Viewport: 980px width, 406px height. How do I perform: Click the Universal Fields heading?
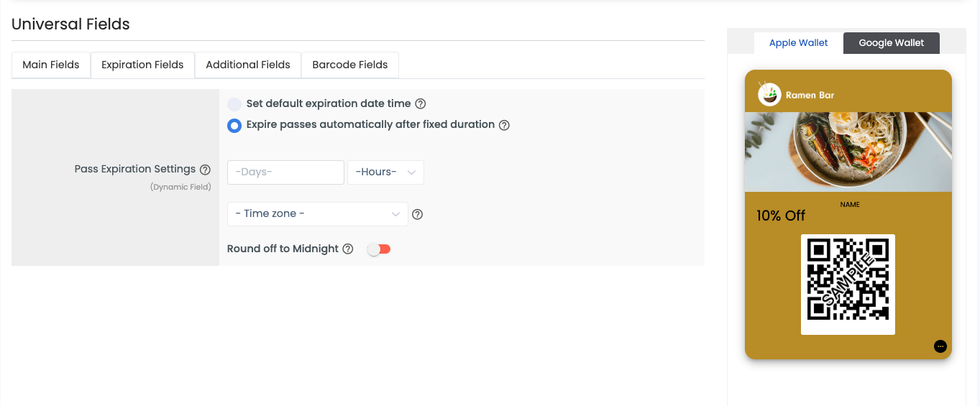(70, 24)
